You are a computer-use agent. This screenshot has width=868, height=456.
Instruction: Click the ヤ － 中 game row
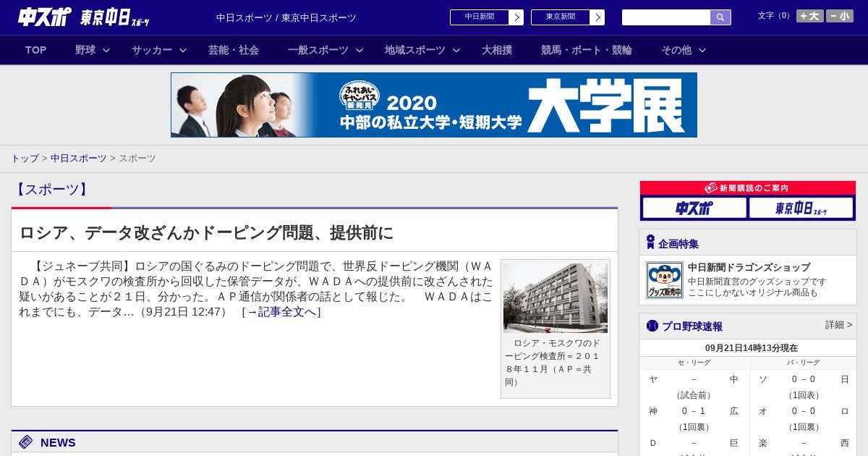click(x=694, y=379)
